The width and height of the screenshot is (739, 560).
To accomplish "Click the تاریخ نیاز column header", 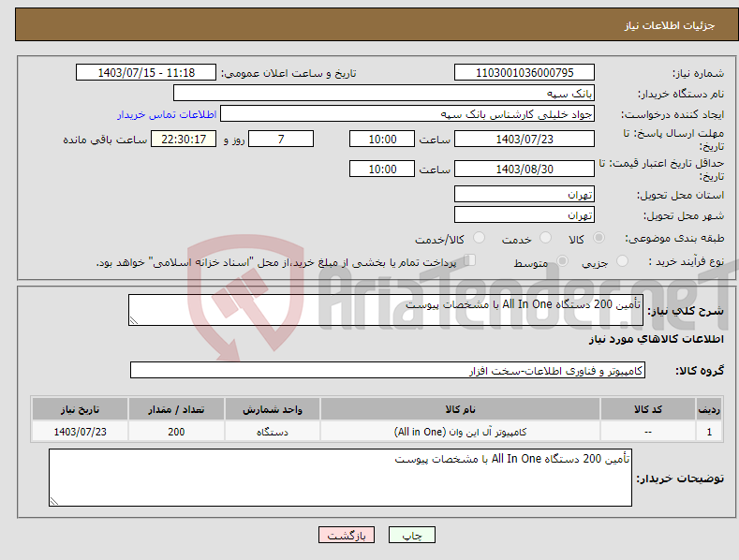I will click(x=80, y=409).
